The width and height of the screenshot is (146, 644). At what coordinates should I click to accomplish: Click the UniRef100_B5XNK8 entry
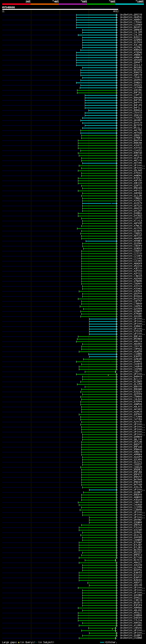[131, 339]
